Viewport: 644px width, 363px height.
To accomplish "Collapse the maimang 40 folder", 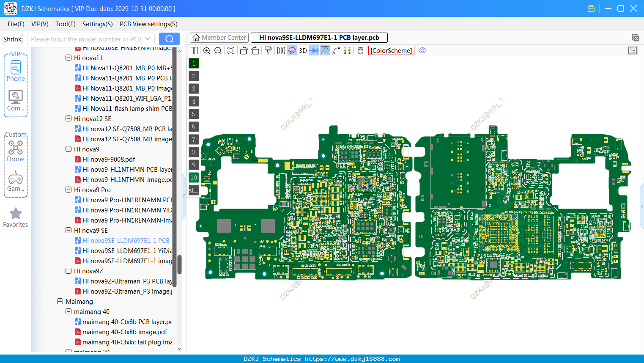I will click(x=69, y=311).
